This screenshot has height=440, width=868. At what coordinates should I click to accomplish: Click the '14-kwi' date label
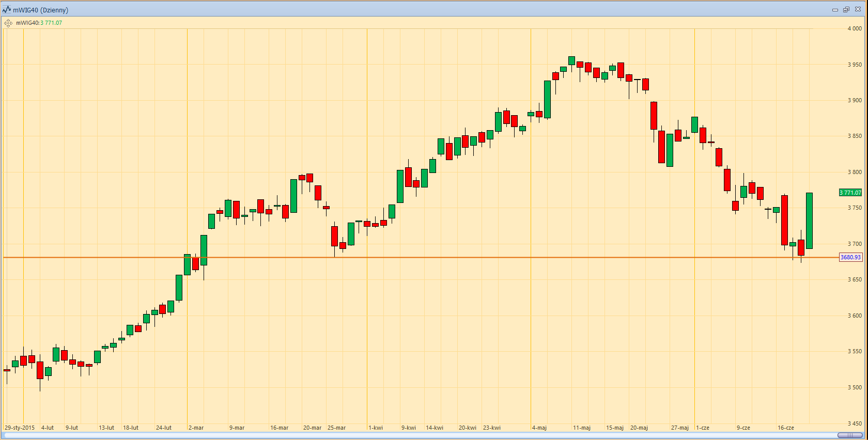435,428
